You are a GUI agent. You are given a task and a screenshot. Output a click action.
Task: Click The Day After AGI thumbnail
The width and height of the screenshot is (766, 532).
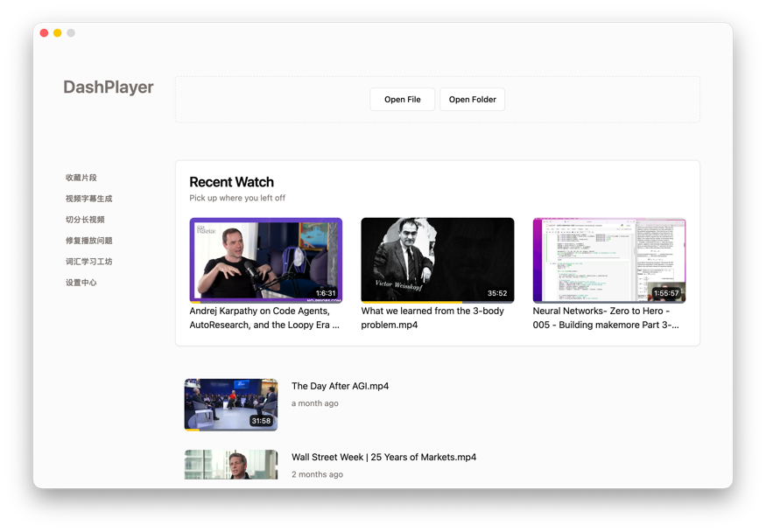click(x=231, y=403)
